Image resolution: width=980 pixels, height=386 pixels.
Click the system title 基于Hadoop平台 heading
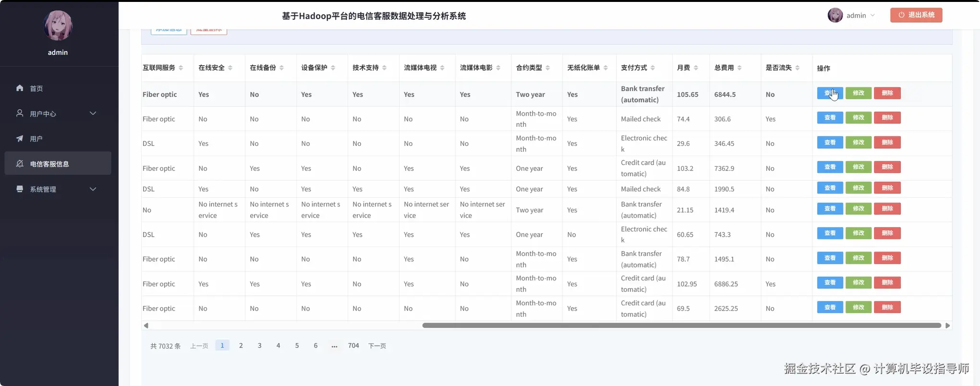pyautogui.click(x=374, y=16)
